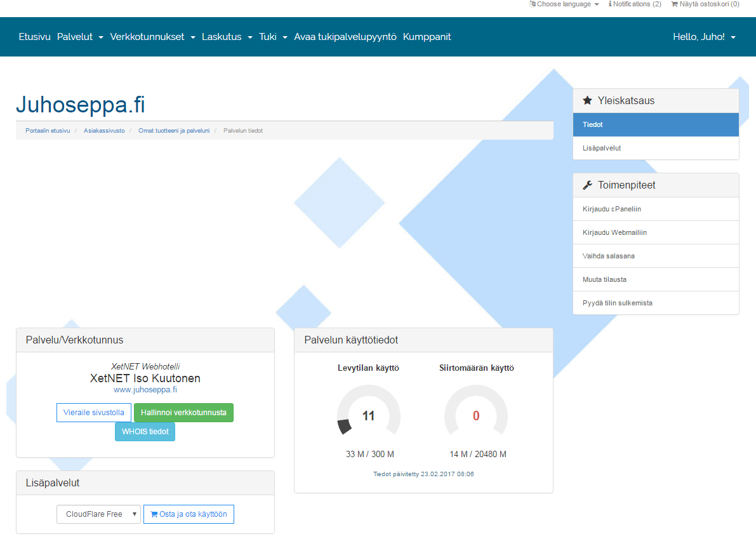This screenshot has height=546, width=756.
Task: Go to Etusivu in navigation bar
Action: coord(34,37)
